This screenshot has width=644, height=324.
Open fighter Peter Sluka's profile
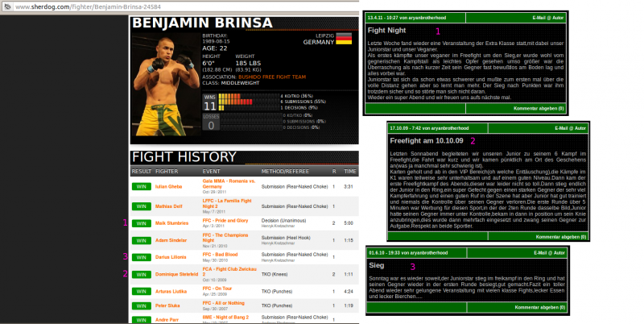[x=167, y=306]
